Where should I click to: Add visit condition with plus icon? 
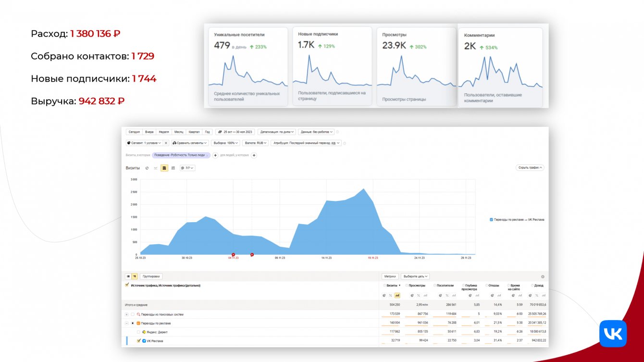click(x=215, y=155)
